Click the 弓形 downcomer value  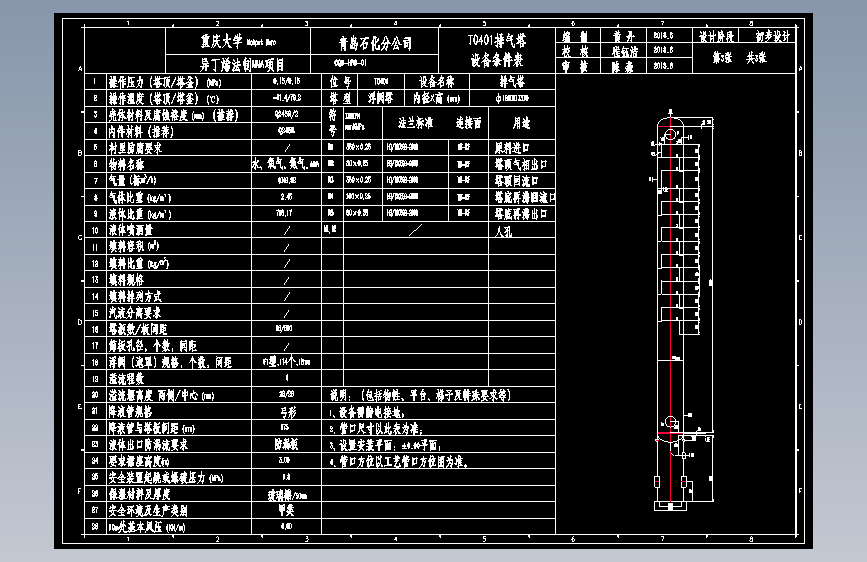click(x=288, y=412)
